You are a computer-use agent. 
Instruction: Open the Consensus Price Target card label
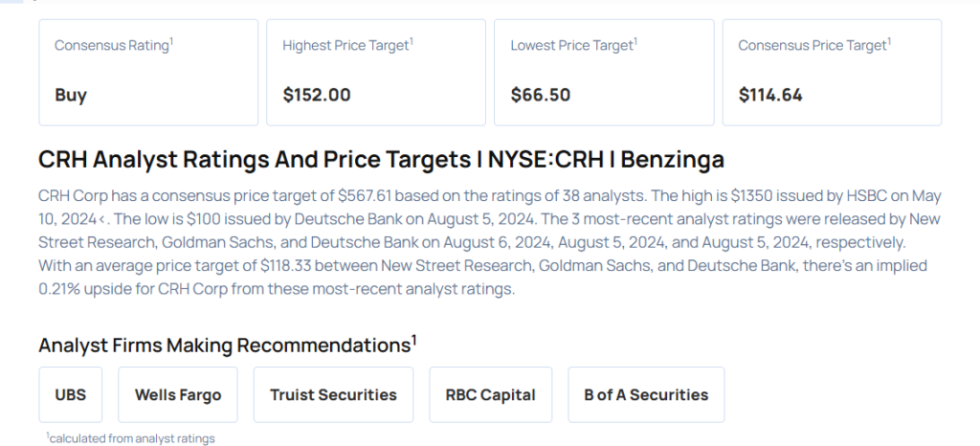pyautogui.click(x=813, y=46)
